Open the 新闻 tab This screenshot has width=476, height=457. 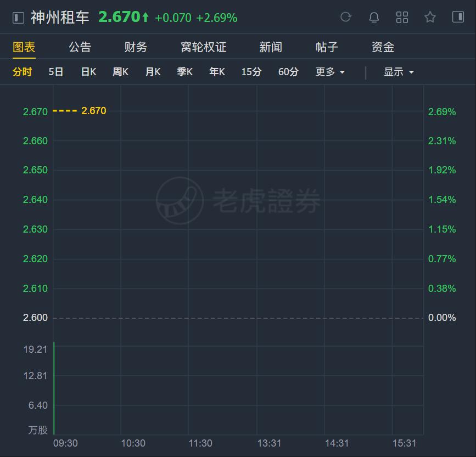point(271,47)
